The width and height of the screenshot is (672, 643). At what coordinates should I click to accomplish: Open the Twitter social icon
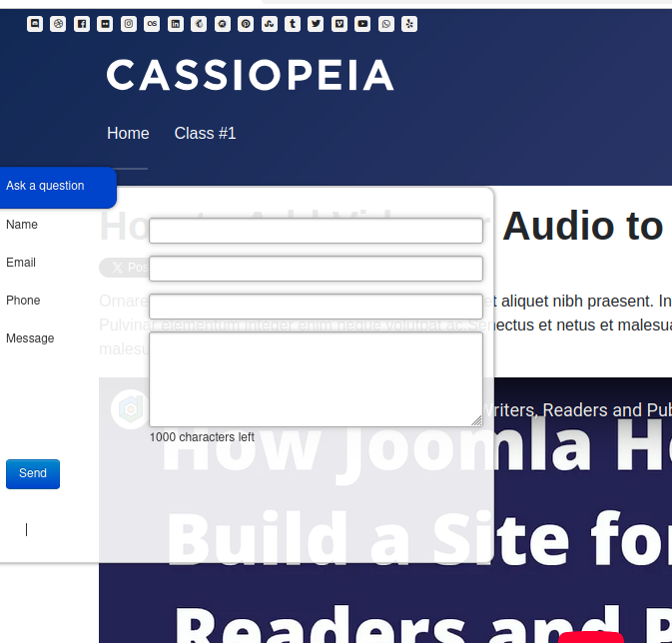click(x=316, y=24)
